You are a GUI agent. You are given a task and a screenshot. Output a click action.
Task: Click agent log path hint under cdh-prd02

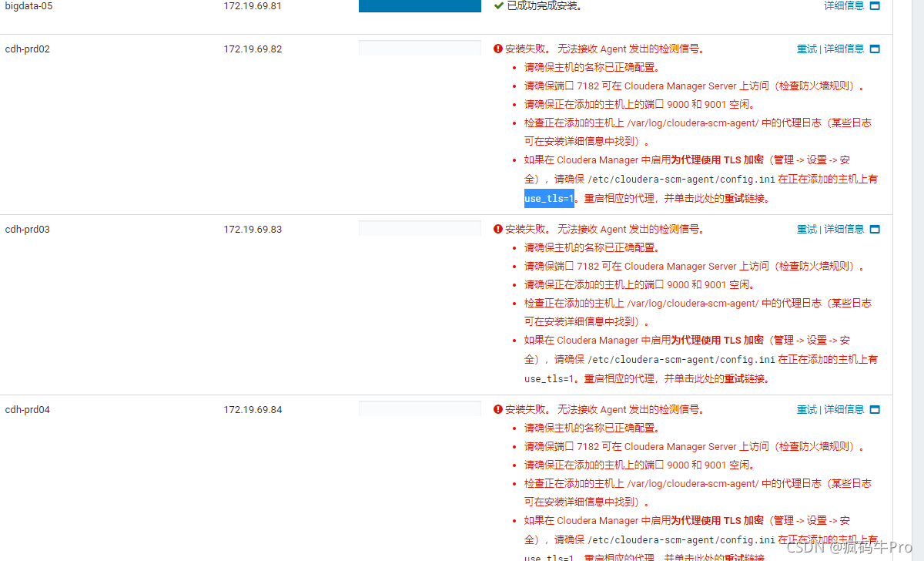tap(698, 132)
